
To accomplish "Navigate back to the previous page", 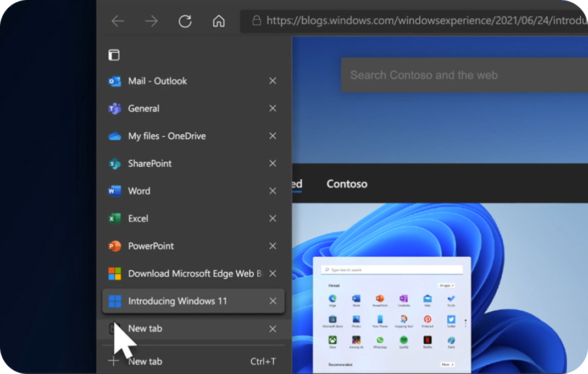I will 118,21.
